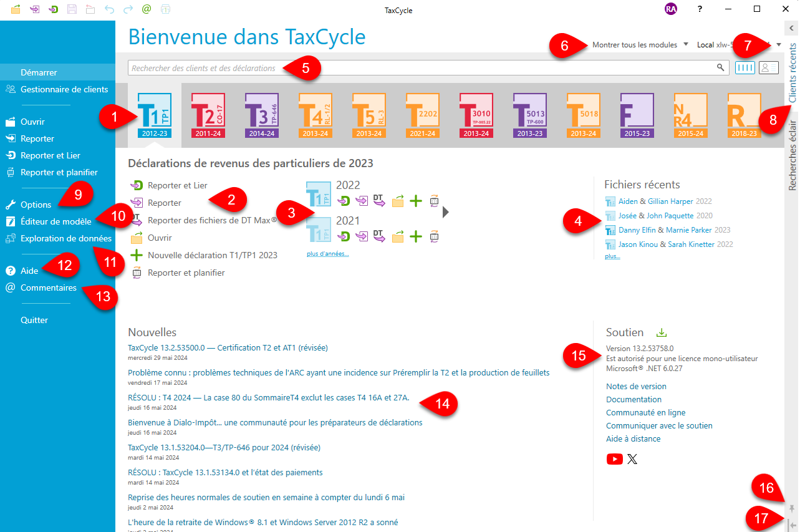Screen dimensions: 800x532
Task: Select the T3010 module tile
Action: pyautogui.click(x=475, y=115)
